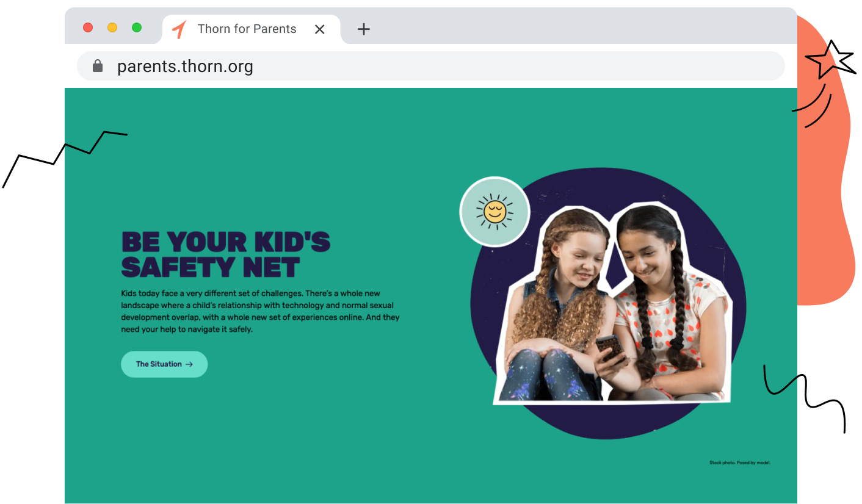
Task: Click the arrow inside The Situation button
Action: click(189, 364)
